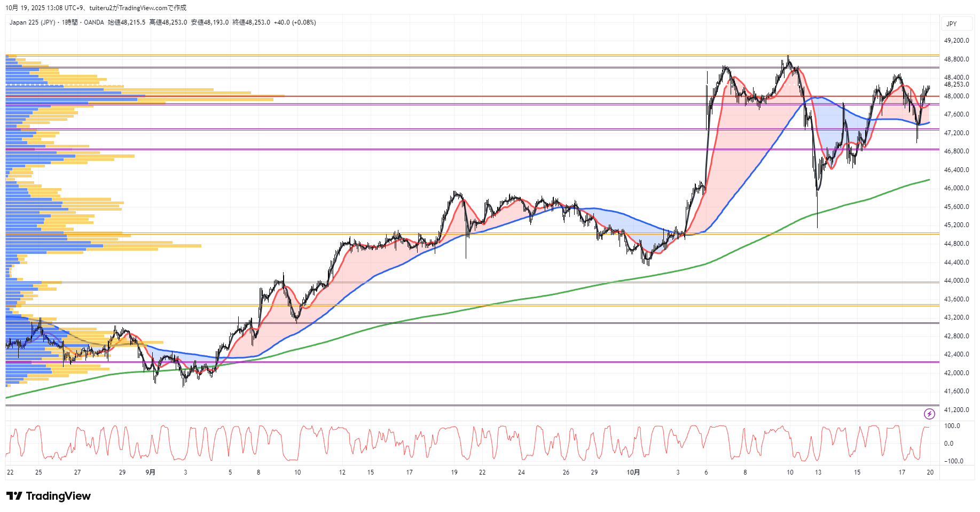980x512 pixels.
Task: Open the JPY currency selector on price axis
Action: pos(952,24)
